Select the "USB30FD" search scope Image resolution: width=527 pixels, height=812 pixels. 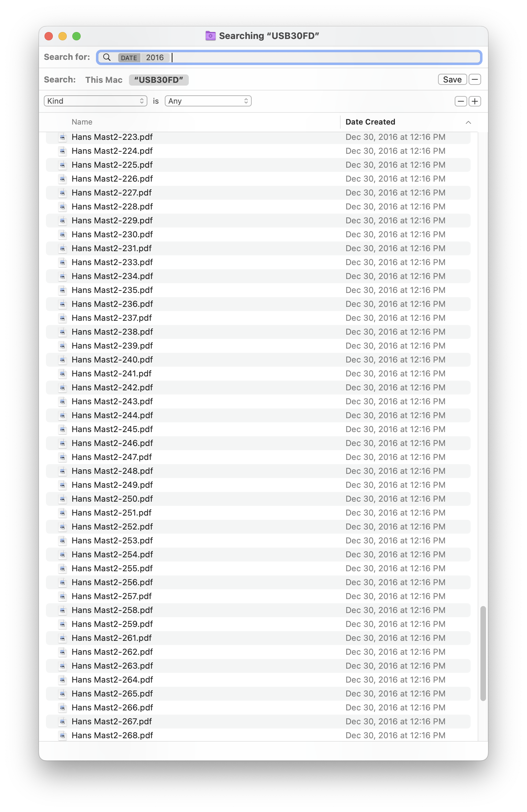(159, 80)
